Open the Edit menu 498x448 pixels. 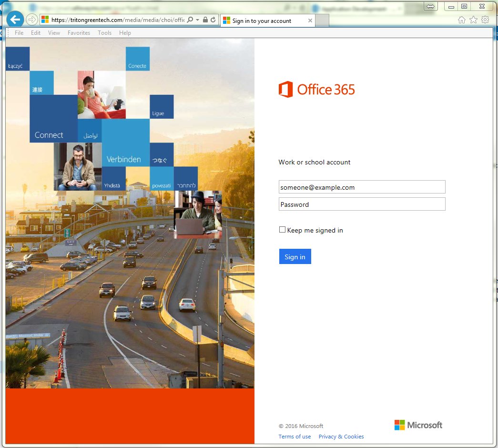(x=36, y=33)
